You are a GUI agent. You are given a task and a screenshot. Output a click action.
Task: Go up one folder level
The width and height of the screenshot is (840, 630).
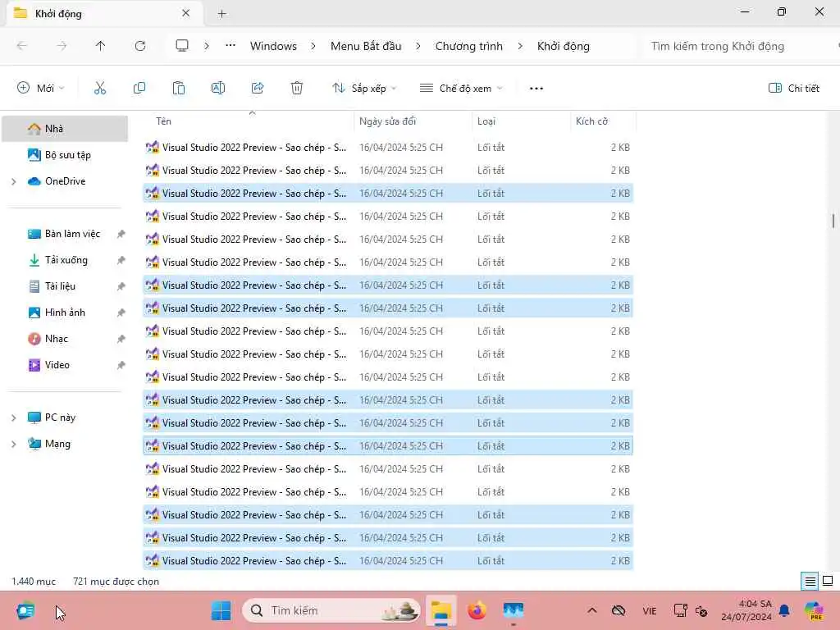click(x=100, y=46)
